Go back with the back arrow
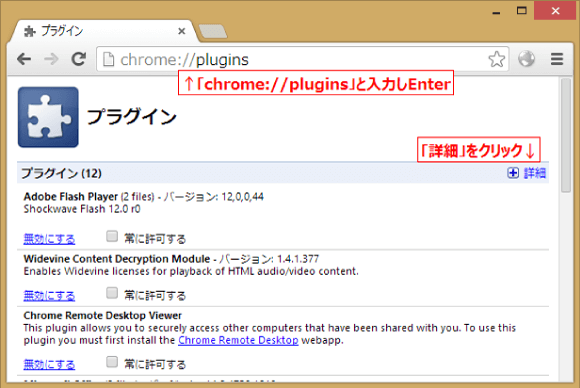 (24, 59)
